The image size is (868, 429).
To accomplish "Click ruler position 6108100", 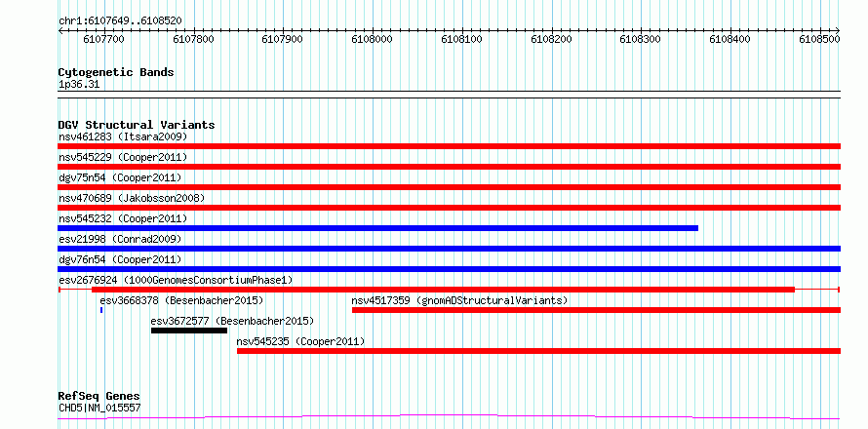I will pyautogui.click(x=461, y=39).
